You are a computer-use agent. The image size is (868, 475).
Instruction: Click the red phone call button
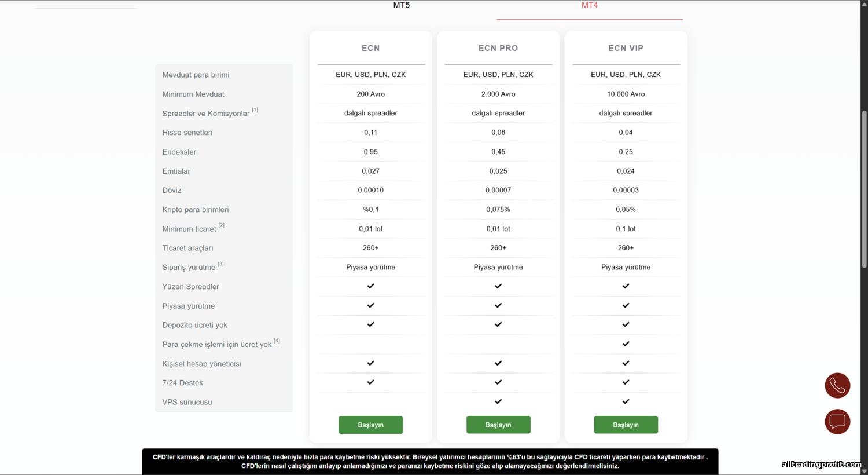[837, 385]
